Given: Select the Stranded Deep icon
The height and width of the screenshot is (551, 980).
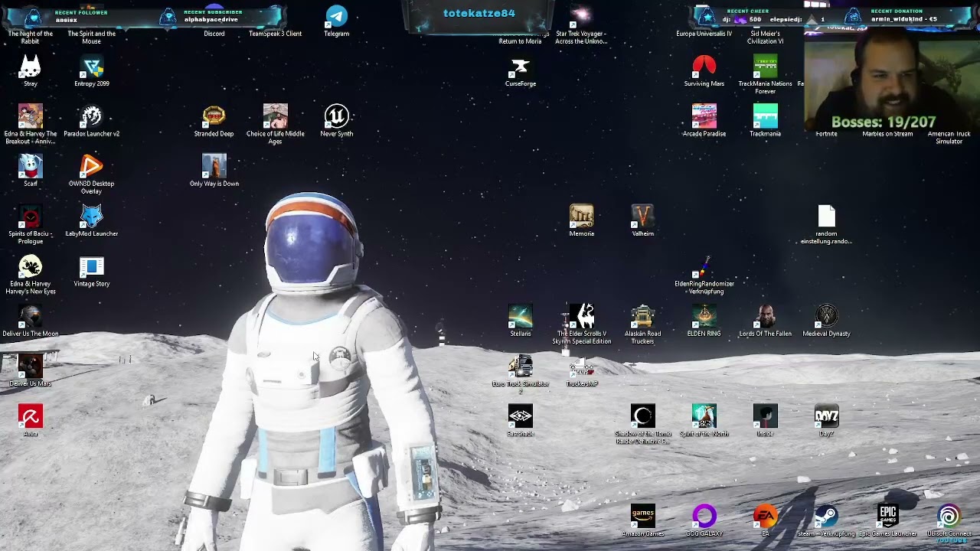Looking at the screenshot, I should 214,116.
